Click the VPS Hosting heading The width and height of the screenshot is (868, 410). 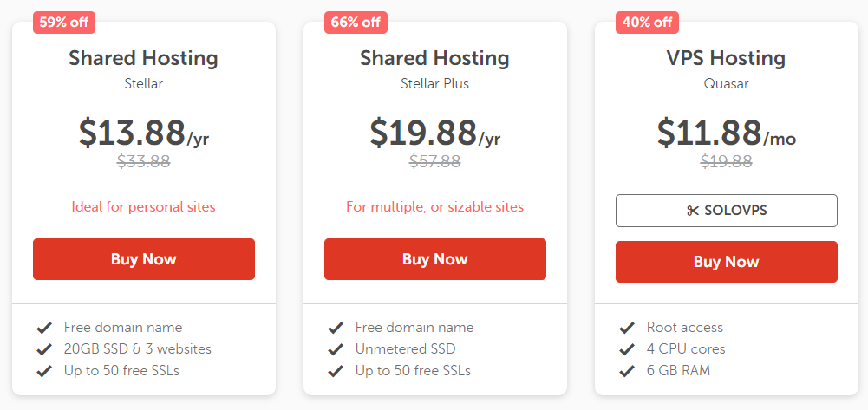727,58
